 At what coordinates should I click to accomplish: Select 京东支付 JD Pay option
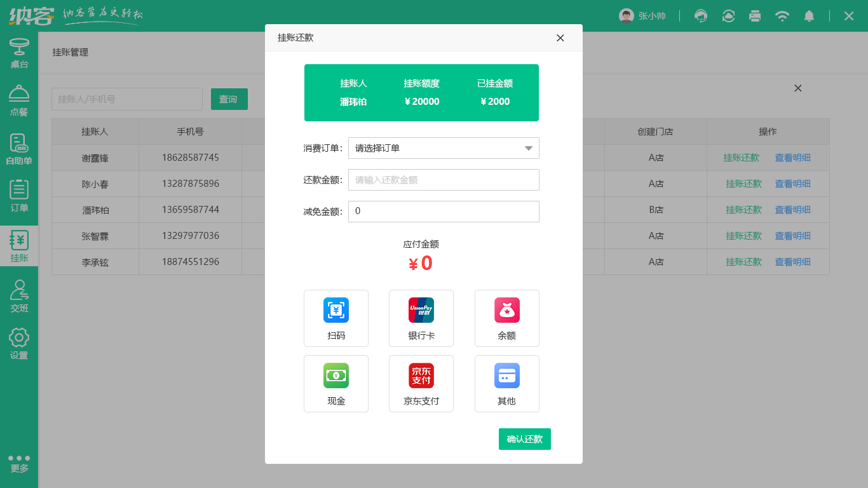421,384
